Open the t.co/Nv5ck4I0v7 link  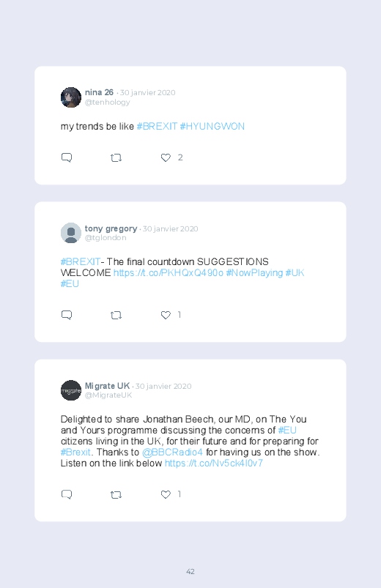pyautogui.click(x=214, y=463)
